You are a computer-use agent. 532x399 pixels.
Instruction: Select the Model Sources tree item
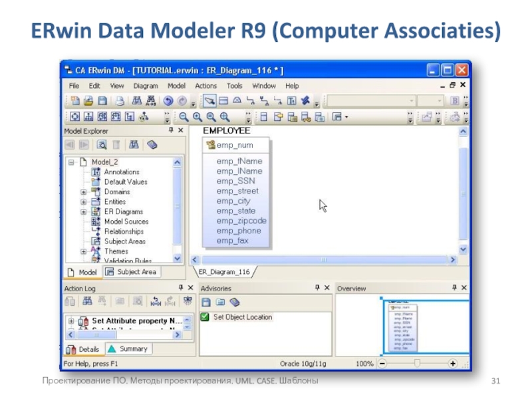126,221
